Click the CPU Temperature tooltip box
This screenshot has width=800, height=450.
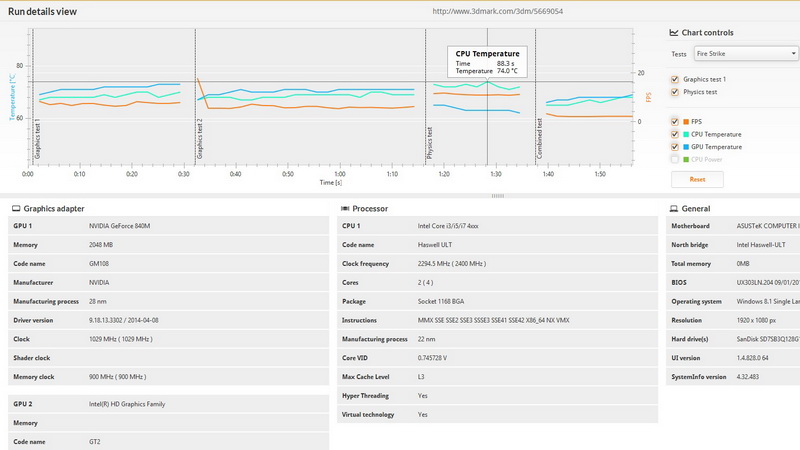[x=487, y=62]
